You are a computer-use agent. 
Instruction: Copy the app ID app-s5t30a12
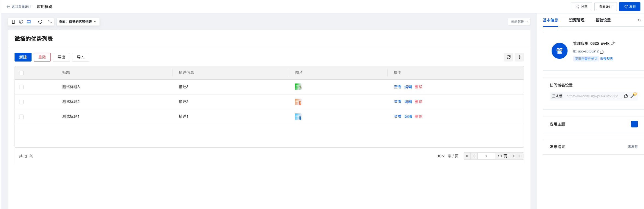602,52
